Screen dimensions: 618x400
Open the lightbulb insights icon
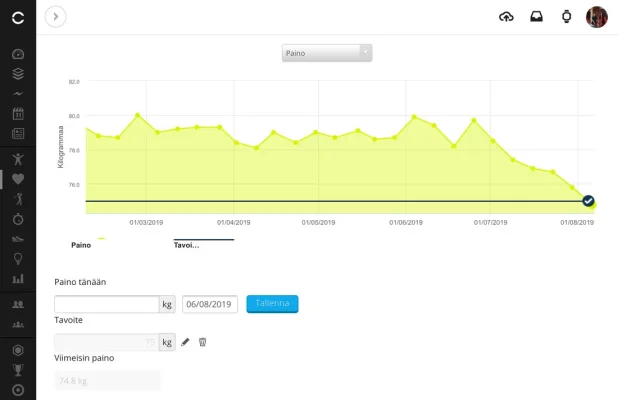(x=18, y=258)
